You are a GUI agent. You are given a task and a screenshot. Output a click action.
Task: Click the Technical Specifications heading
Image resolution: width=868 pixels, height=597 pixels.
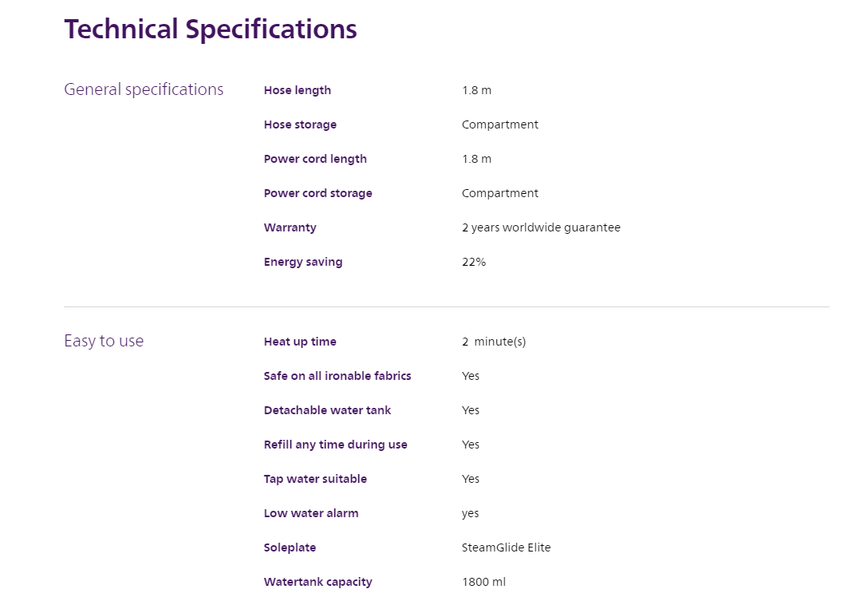tap(211, 30)
